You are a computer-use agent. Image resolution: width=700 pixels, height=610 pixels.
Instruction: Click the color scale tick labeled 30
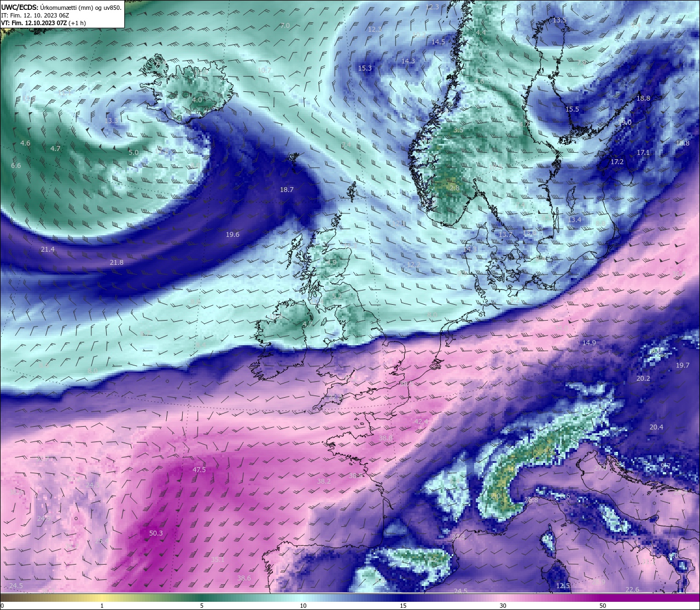503,606
